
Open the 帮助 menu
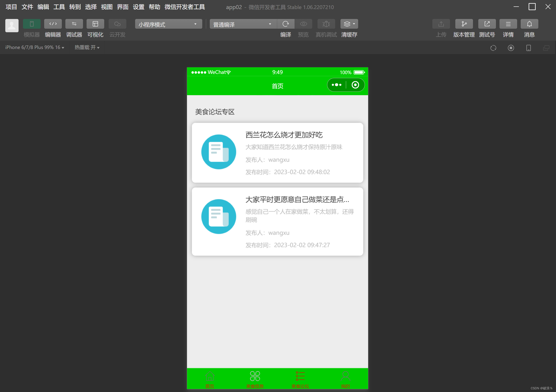point(155,7)
